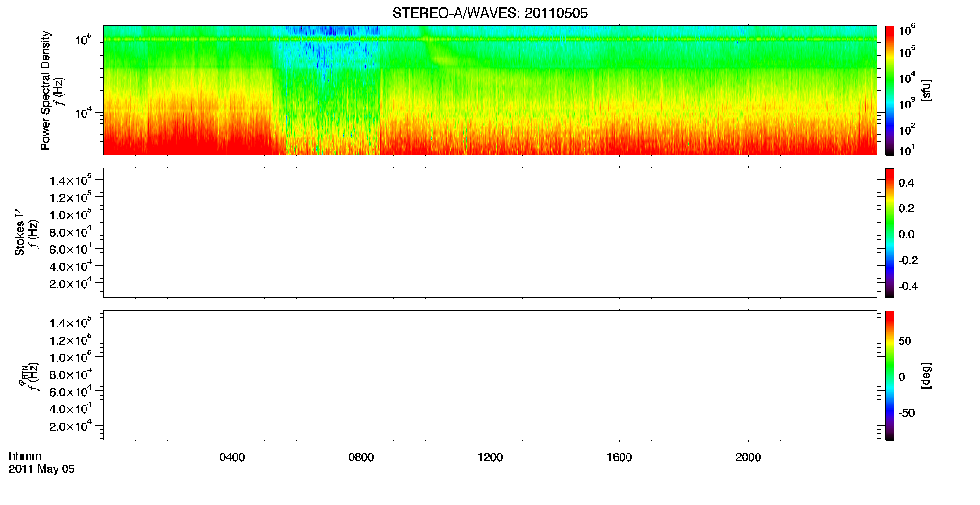Viewport: 980px width, 505px height.
Task: Click the Stokes V axis label
Action: [x=20, y=232]
